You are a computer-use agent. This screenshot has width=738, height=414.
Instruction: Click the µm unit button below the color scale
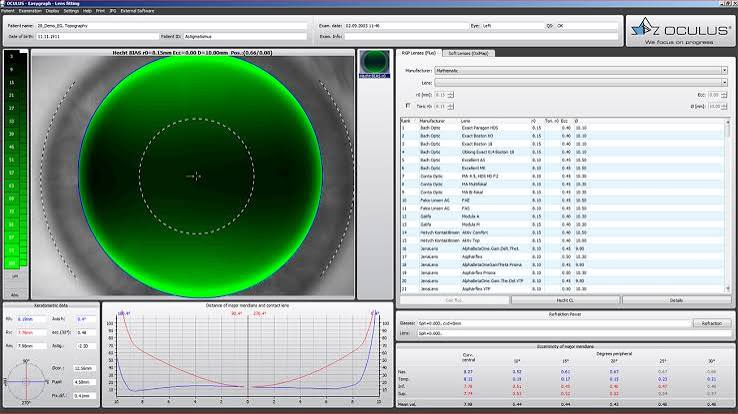tap(15, 276)
